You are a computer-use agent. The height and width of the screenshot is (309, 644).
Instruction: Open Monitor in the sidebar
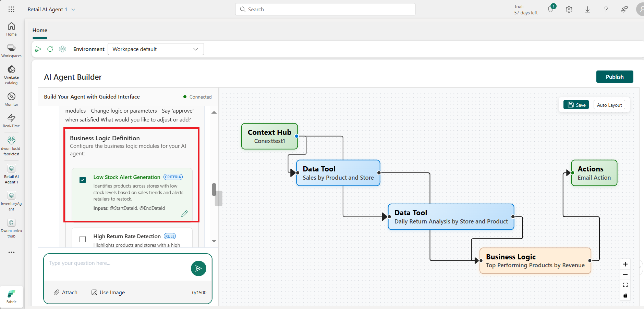[x=11, y=99]
